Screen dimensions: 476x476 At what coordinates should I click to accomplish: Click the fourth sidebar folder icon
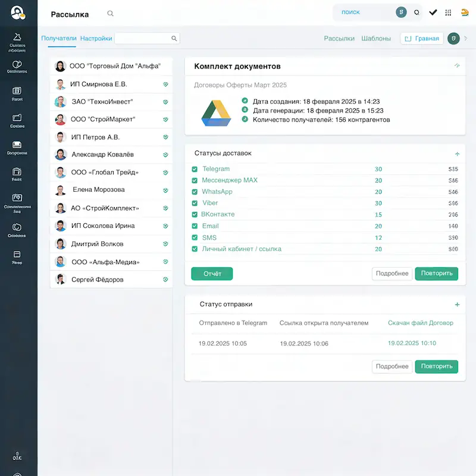tap(17, 117)
